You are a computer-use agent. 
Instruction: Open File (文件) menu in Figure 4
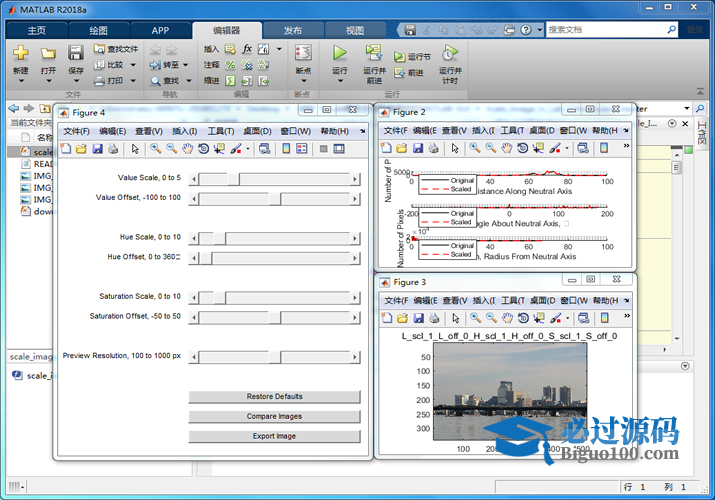pyautogui.click(x=76, y=131)
